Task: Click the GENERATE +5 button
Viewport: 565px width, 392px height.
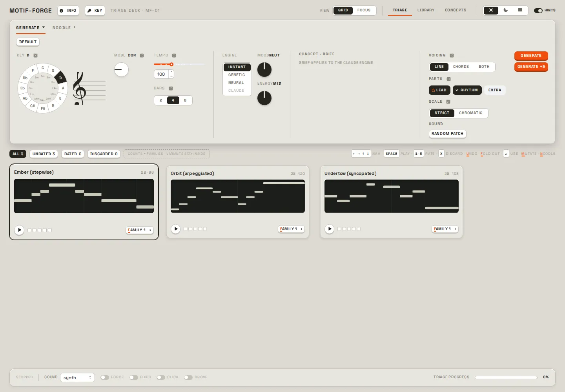Action: click(531, 67)
